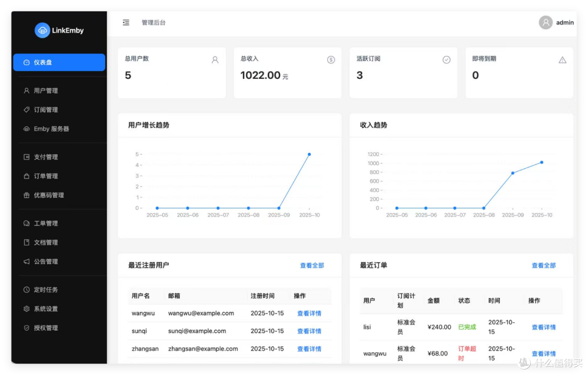
Task: Click the 订单超时 status for wangwu
Action: click(x=467, y=353)
